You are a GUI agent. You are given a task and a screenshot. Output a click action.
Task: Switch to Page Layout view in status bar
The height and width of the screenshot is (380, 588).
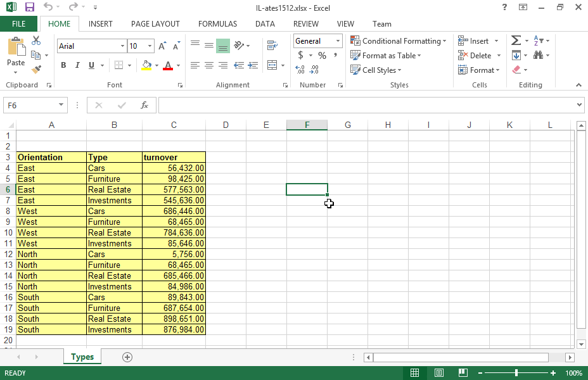click(x=438, y=373)
